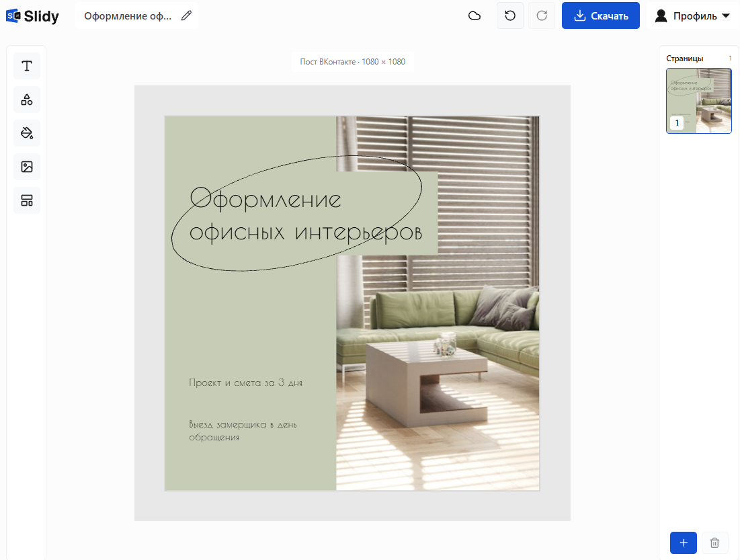This screenshot has height=560, width=740.
Task: Open the Fill bucket background tool
Action: coord(27,133)
